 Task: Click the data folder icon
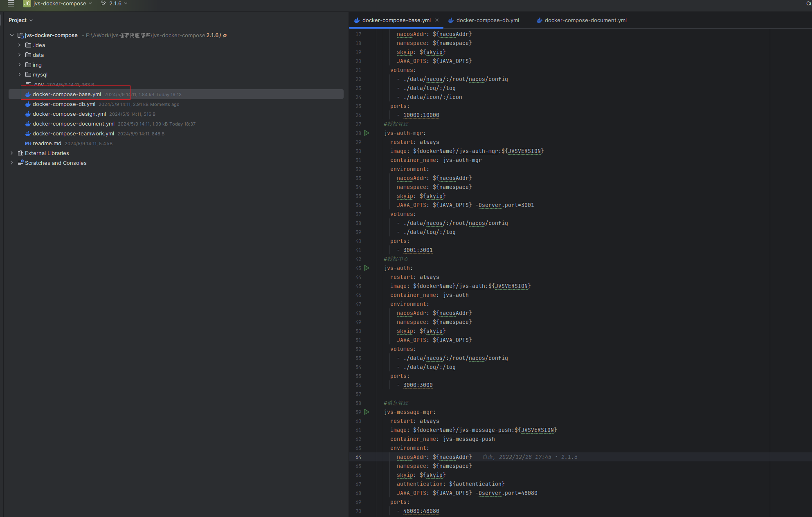coord(28,55)
